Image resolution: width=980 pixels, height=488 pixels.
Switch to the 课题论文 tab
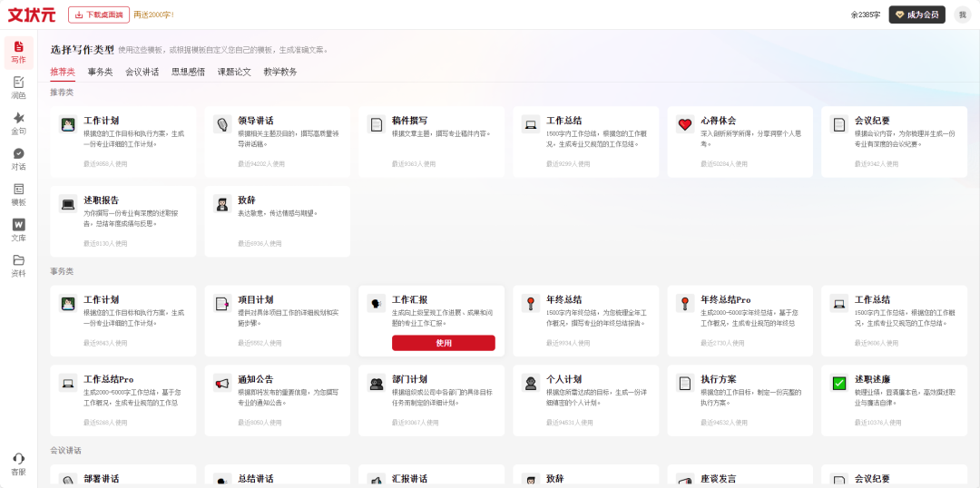coord(234,72)
